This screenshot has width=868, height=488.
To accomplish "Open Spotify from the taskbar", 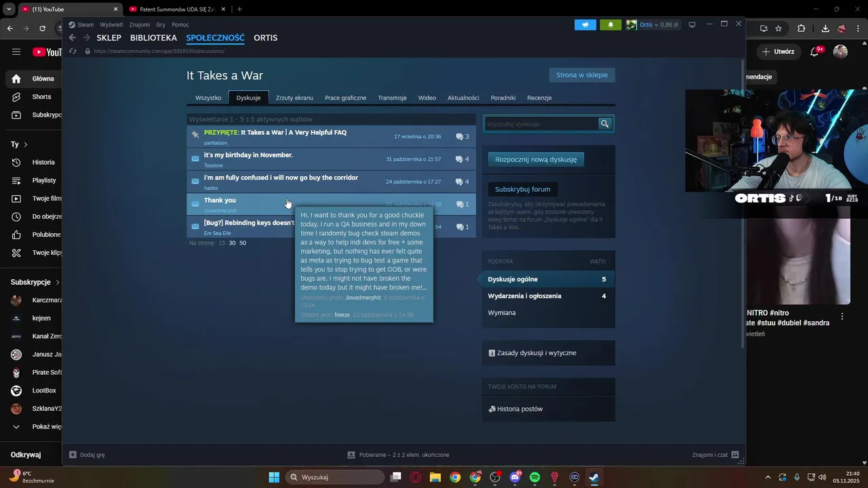I will pos(534,477).
